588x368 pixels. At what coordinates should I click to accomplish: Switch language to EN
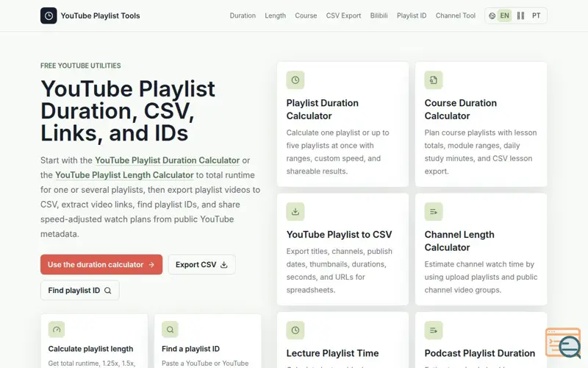[x=504, y=15]
